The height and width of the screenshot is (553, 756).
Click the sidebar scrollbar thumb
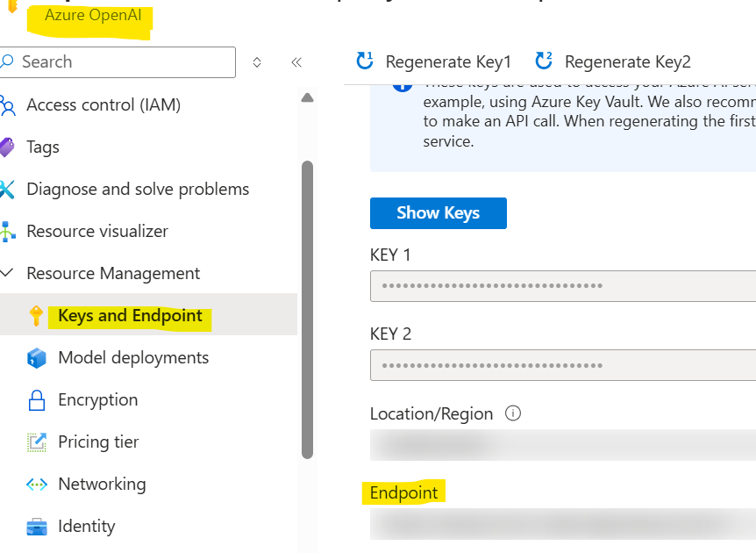(307, 310)
